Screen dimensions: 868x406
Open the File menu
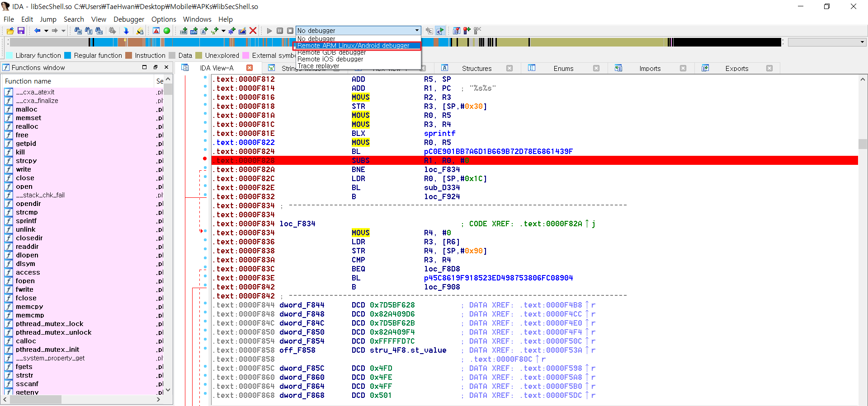point(9,19)
